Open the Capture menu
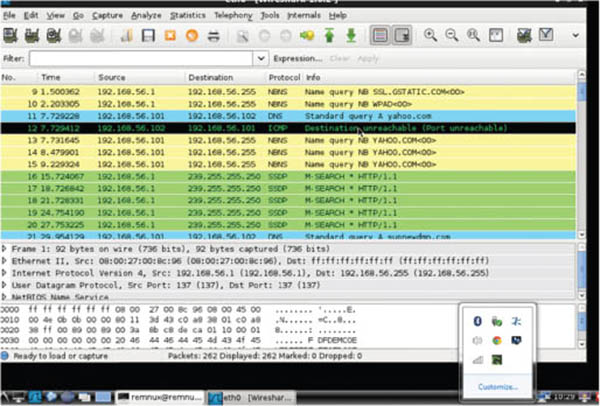Viewport: 600px width, 406px height. 108,16
